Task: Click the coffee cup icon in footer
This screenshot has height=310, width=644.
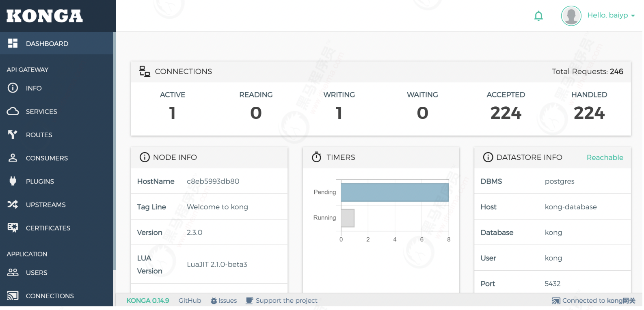Action: (249, 301)
